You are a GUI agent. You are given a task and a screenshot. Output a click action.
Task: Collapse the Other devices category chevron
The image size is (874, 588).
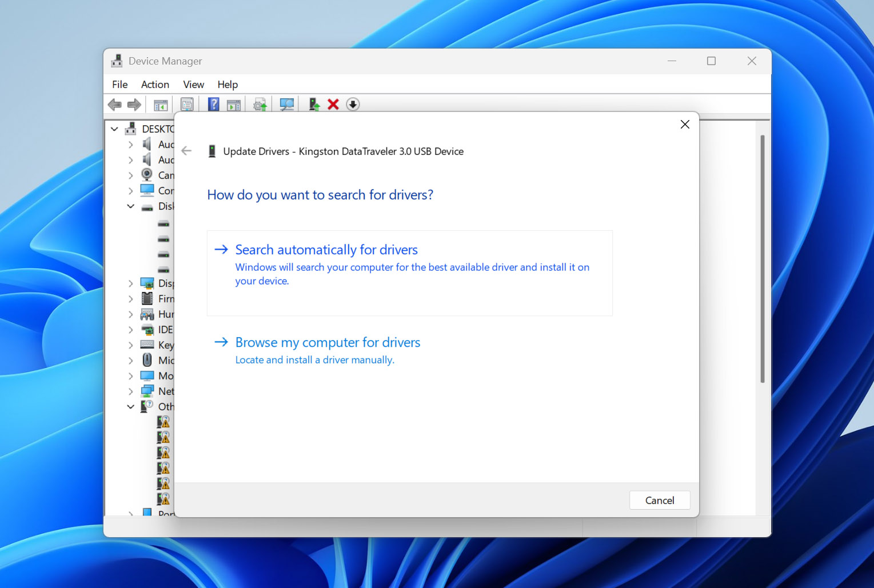[130, 407]
